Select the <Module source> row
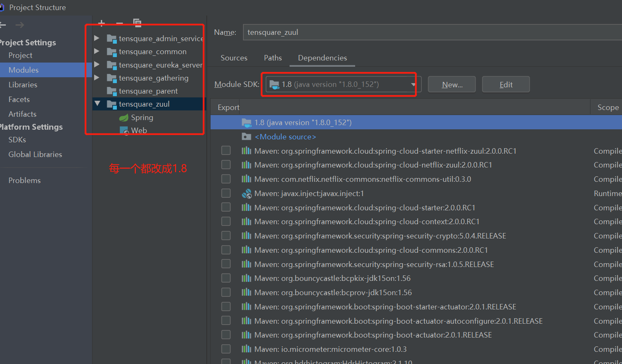The height and width of the screenshot is (364, 622). [416, 137]
